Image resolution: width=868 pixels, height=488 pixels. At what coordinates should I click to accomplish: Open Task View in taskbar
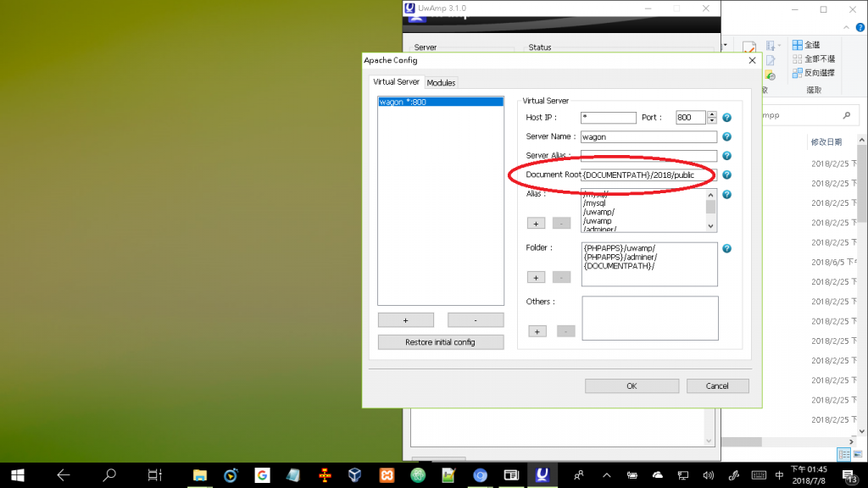click(x=154, y=475)
